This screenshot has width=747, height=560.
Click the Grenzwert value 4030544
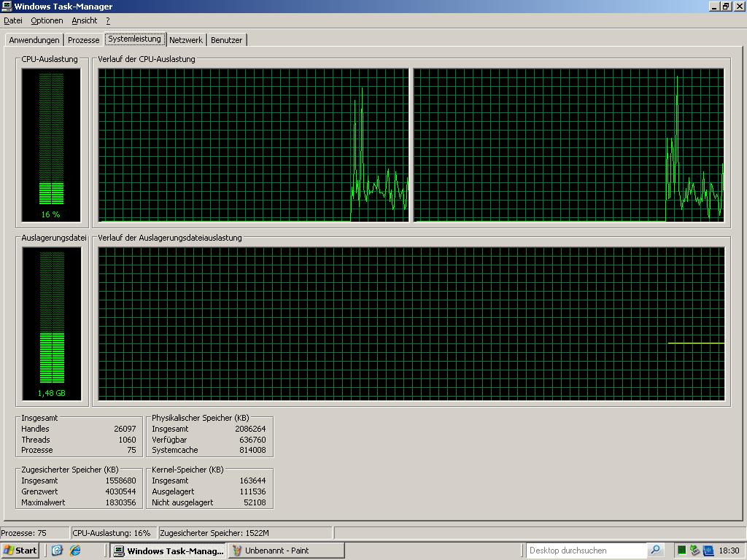tap(120, 491)
